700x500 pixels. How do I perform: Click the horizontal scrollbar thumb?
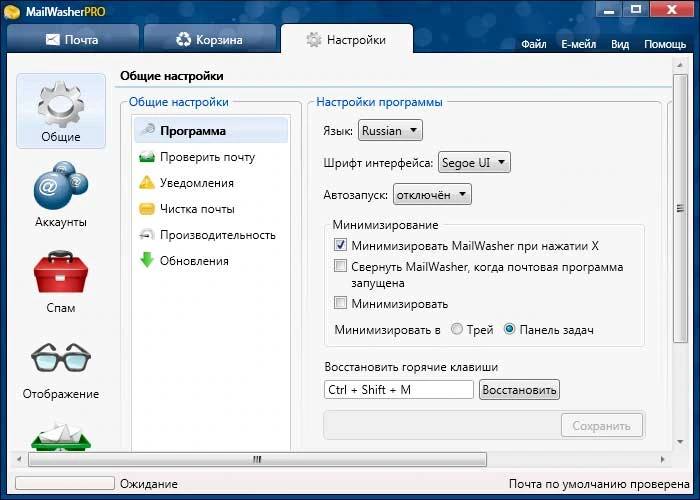(x=258, y=459)
